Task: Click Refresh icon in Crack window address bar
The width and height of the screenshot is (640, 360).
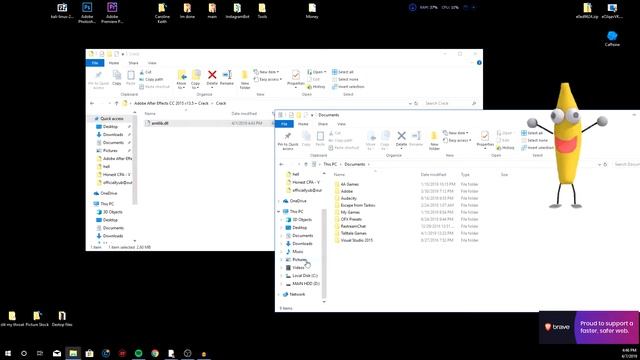Action: [416, 103]
